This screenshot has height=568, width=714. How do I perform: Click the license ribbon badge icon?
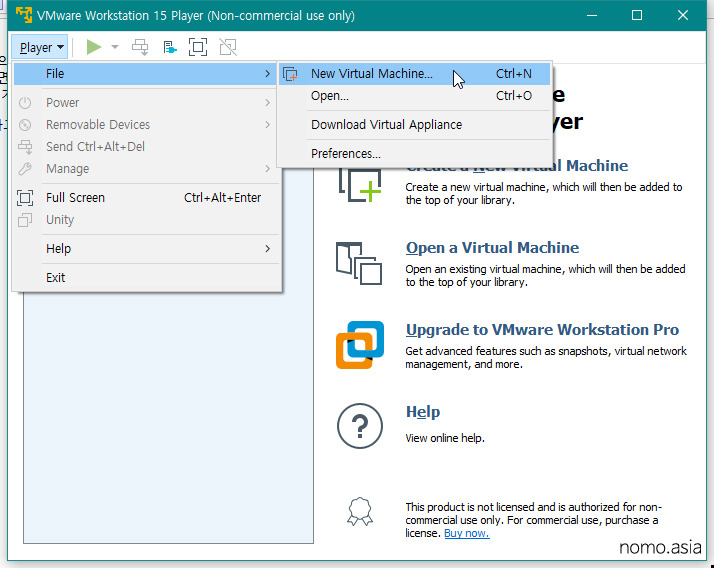(360, 512)
